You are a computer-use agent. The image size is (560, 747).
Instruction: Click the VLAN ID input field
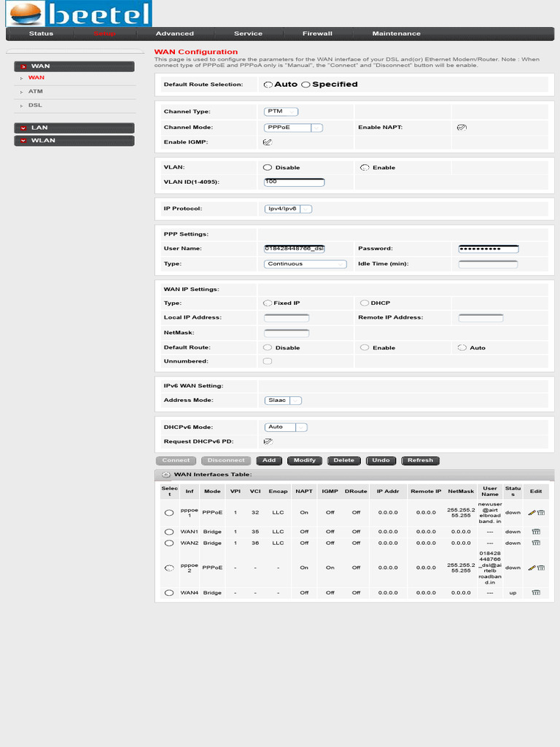pos(295,182)
